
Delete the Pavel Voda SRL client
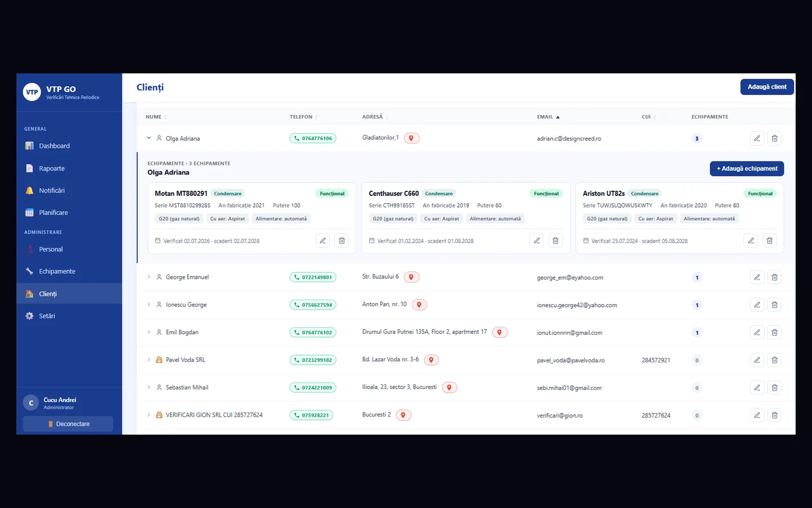775,360
